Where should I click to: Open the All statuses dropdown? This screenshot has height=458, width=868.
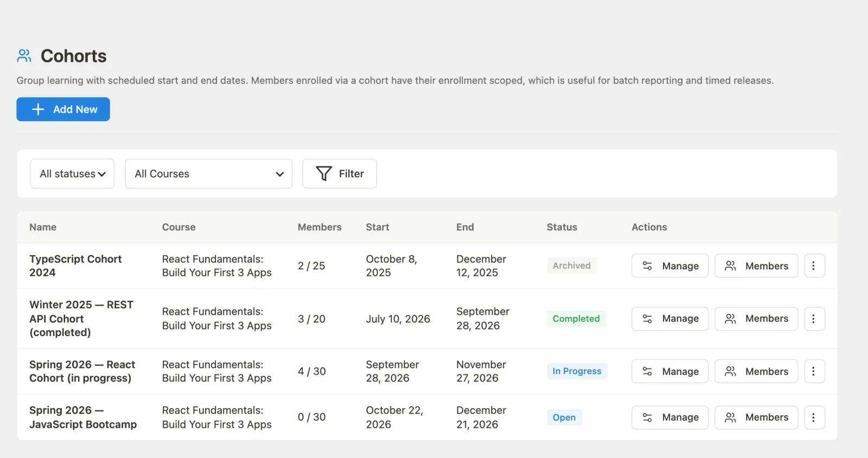(x=72, y=173)
